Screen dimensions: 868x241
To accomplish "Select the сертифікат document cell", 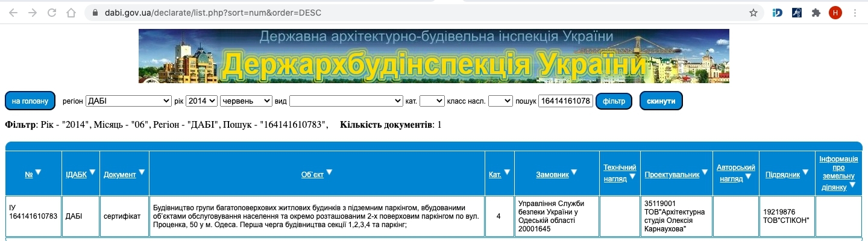I will pos(124,216).
